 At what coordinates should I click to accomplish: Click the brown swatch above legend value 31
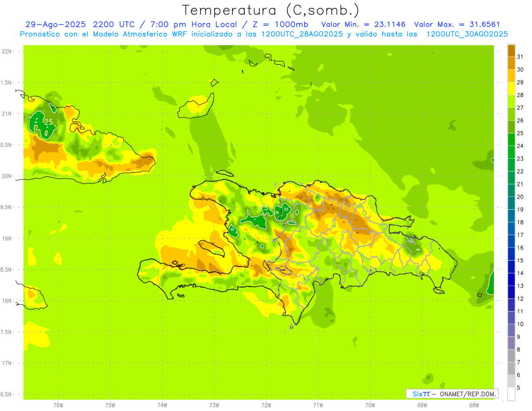coord(511,51)
